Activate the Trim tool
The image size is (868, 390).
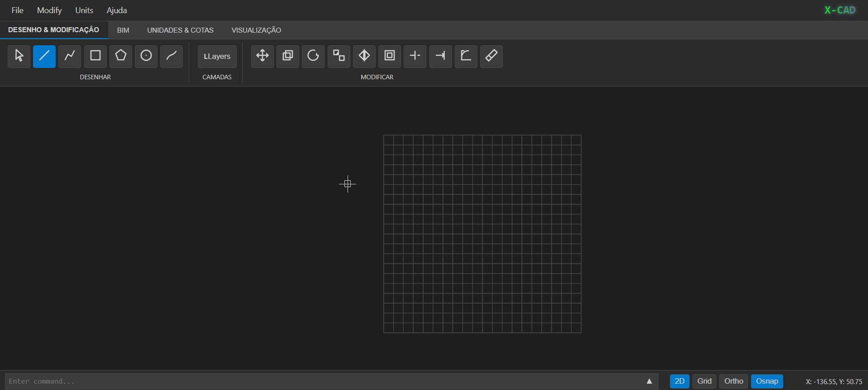pyautogui.click(x=415, y=56)
